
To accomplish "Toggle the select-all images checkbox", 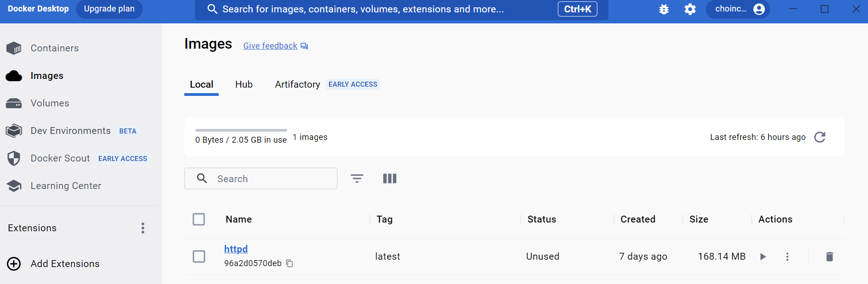I will coord(199,219).
